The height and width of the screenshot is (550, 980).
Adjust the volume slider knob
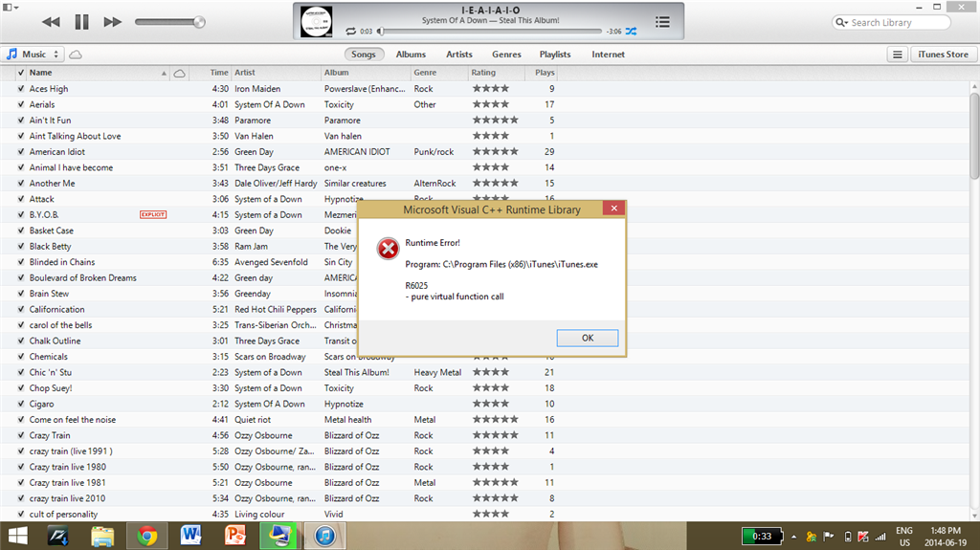pyautogui.click(x=199, y=22)
